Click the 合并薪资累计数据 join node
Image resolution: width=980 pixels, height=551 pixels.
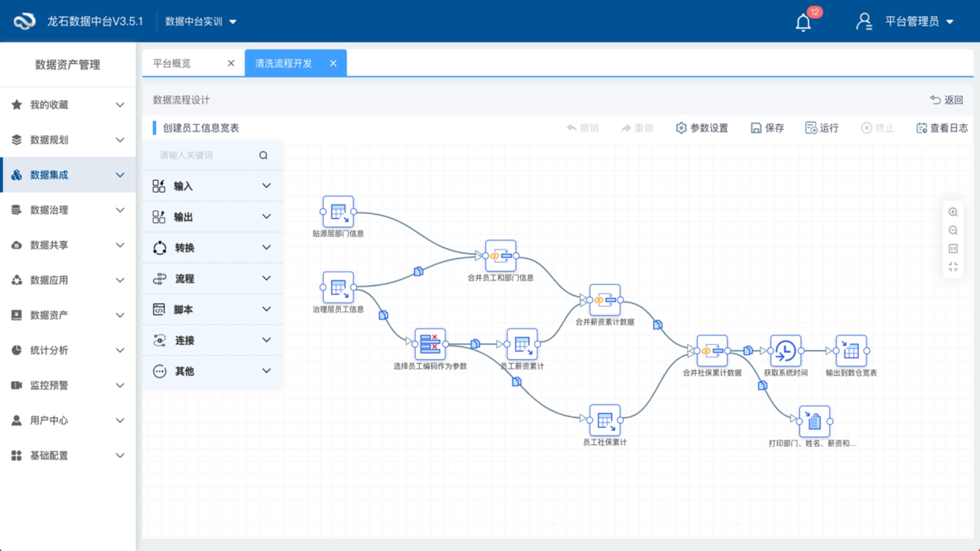tap(605, 300)
